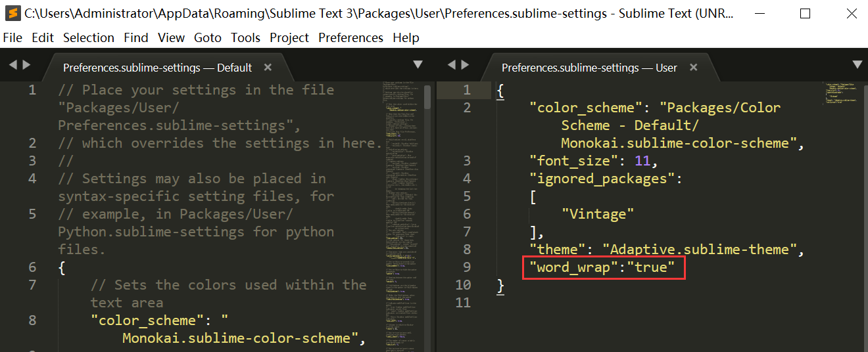The height and width of the screenshot is (352, 868).
Task: Open the Help menu
Action: point(406,37)
